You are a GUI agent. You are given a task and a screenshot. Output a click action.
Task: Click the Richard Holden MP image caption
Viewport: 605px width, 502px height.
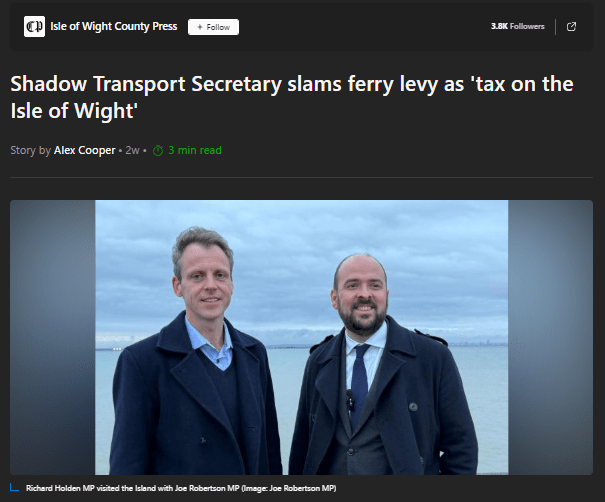181,488
